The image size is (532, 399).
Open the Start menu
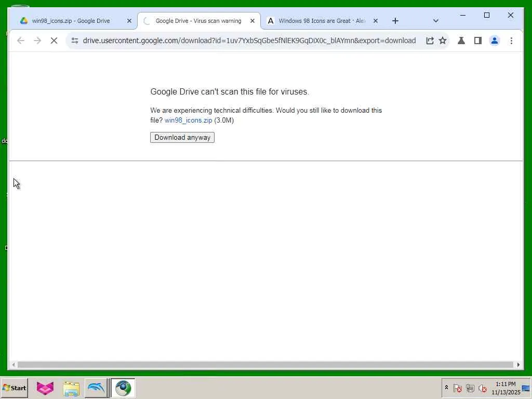[14, 388]
